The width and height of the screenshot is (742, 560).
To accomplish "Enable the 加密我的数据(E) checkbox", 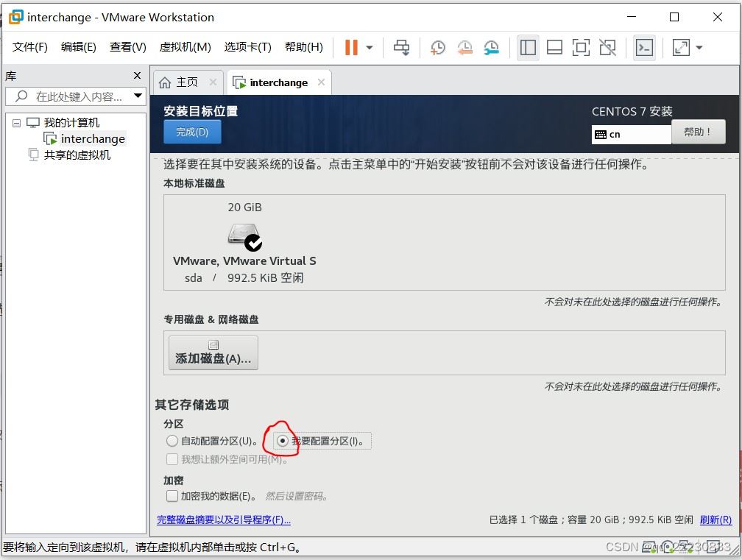I will [172, 496].
